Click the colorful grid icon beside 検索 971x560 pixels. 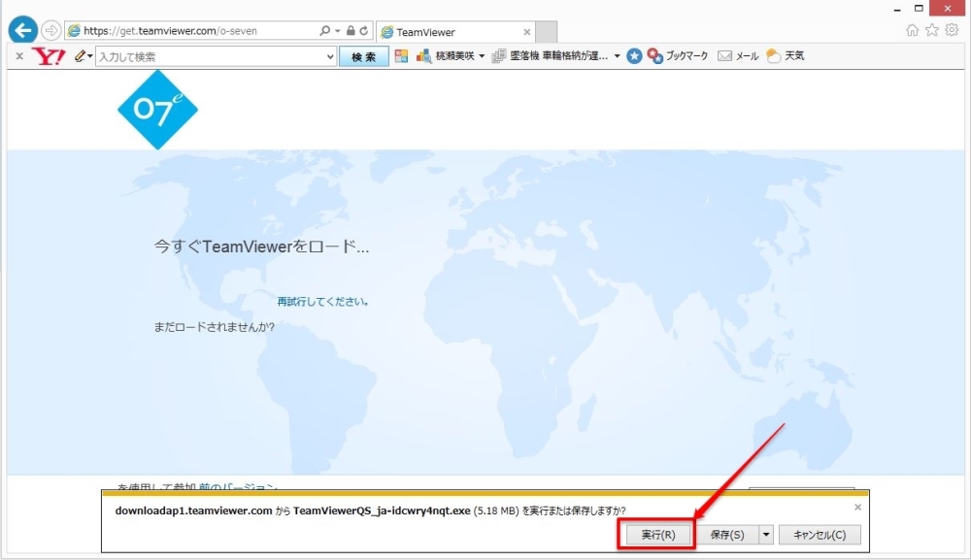401,55
